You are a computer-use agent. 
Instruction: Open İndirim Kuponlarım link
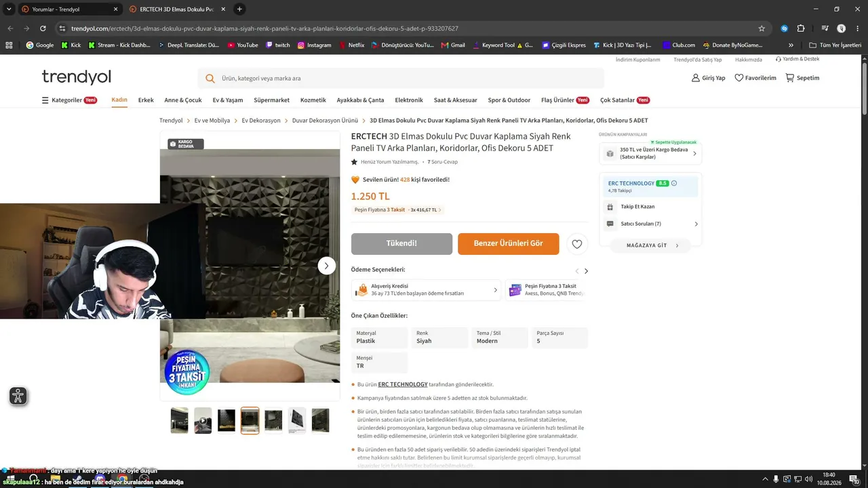(x=637, y=60)
